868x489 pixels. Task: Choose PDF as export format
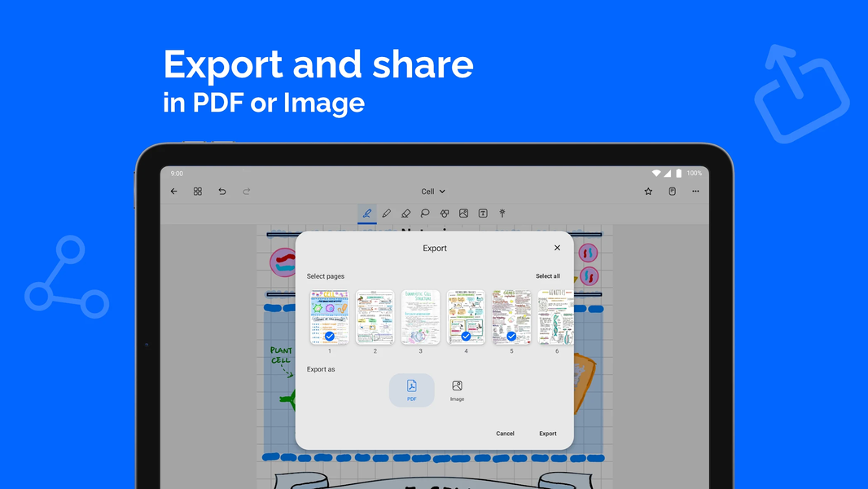(x=411, y=390)
